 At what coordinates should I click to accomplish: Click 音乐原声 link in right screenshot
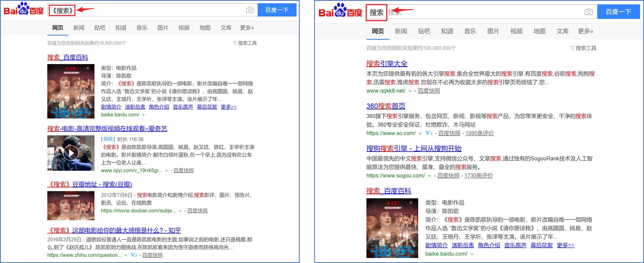point(515,245)
